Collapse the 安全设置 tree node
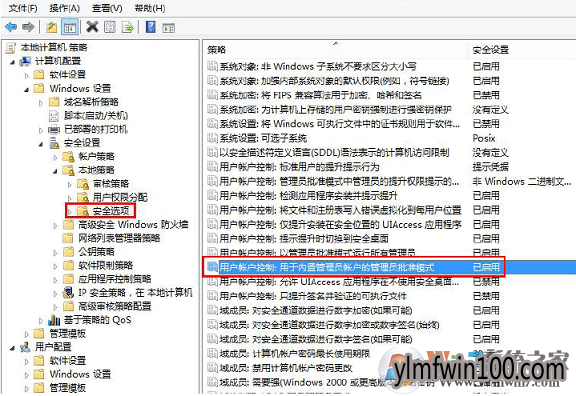The image size is (576, 396). coord(41,144)
